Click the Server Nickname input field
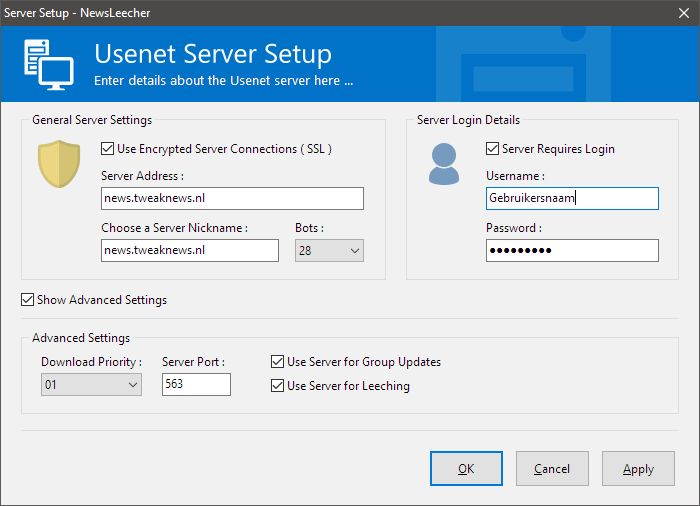 pos(190,251)
